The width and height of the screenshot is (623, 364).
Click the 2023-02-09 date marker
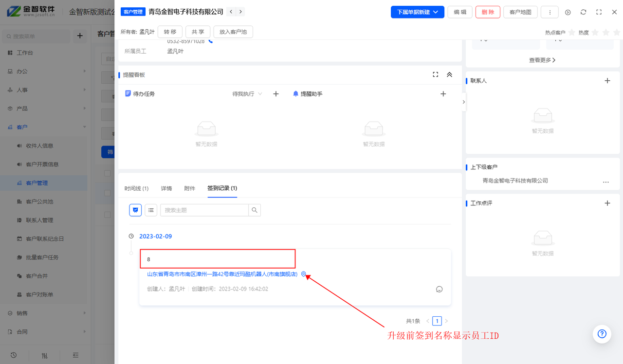click(155, 237)
